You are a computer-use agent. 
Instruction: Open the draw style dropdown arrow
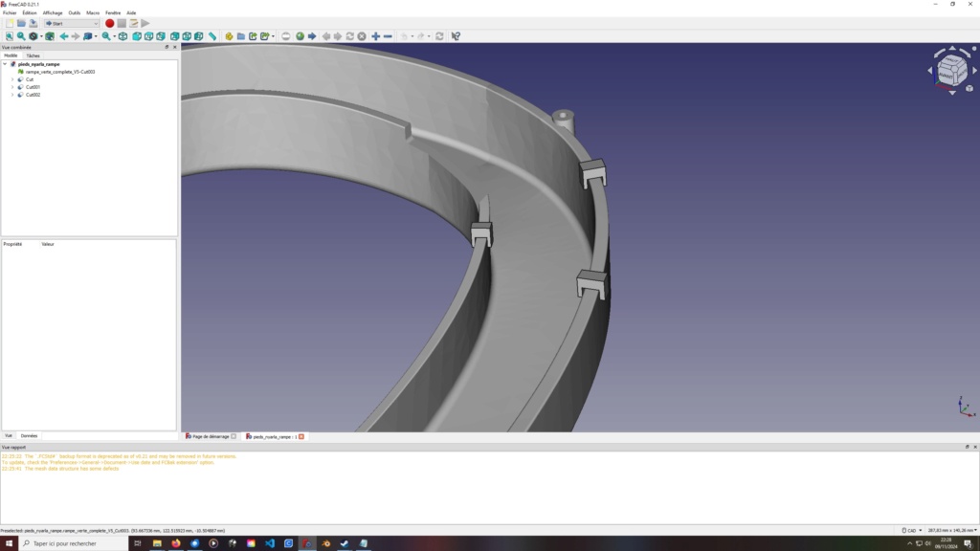(x=41, y=36)
